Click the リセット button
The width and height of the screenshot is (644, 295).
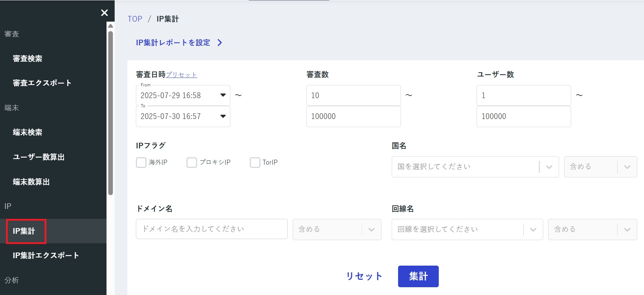(x=364, y=276)
